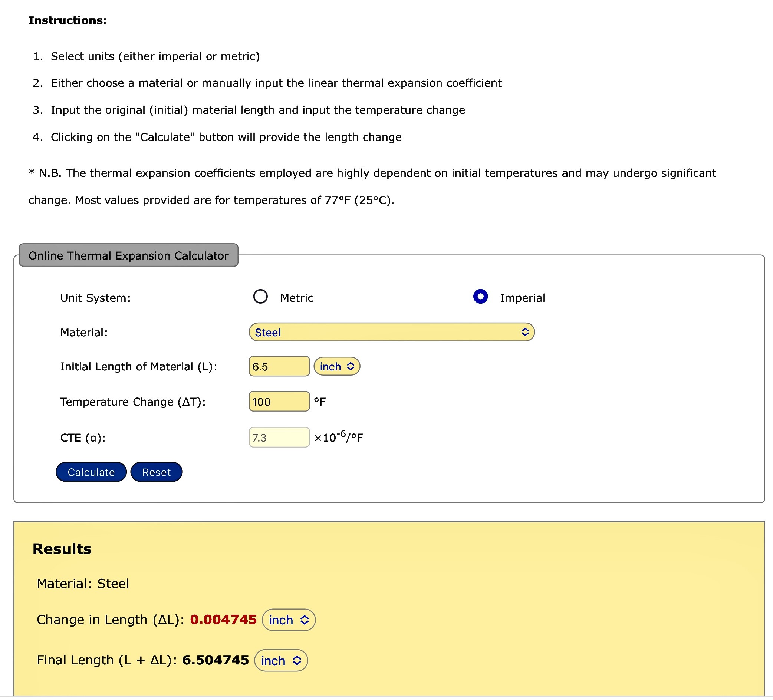
Task: Click the chevron icon on the Material selector
Action: (x=526, y=332)
